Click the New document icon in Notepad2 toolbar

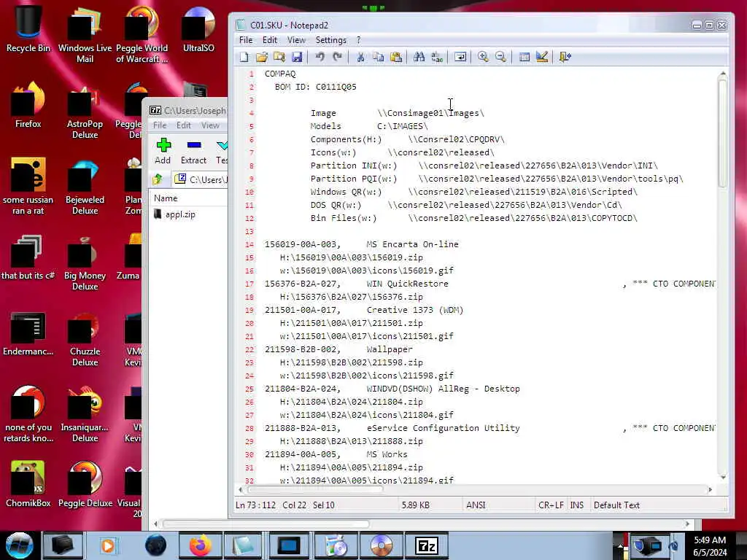click(244, 57)
